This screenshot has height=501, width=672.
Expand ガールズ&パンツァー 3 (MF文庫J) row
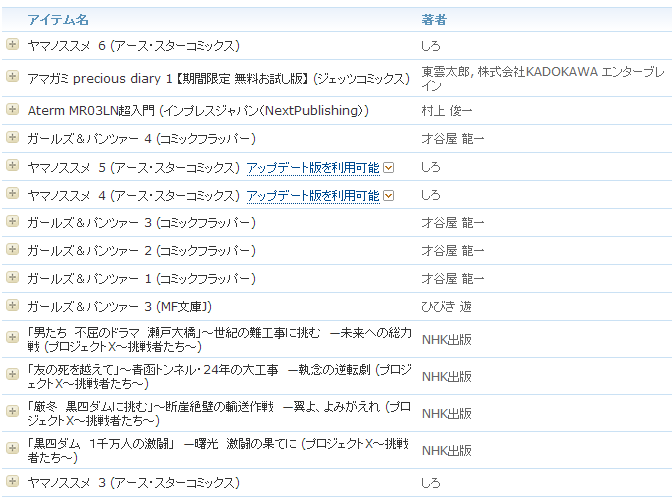[x=12, y=306]
